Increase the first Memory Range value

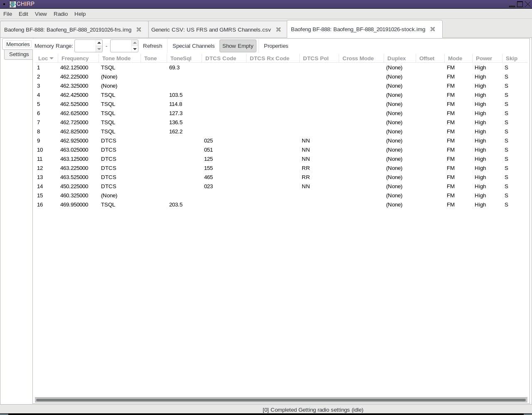pos(99,43)
